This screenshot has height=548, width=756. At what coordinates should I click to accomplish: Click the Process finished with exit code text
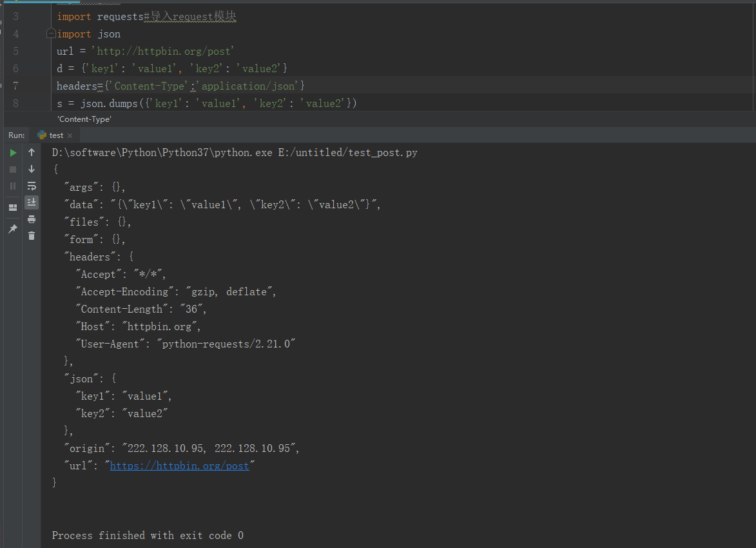pyautogui.click(x=148, y=536)
